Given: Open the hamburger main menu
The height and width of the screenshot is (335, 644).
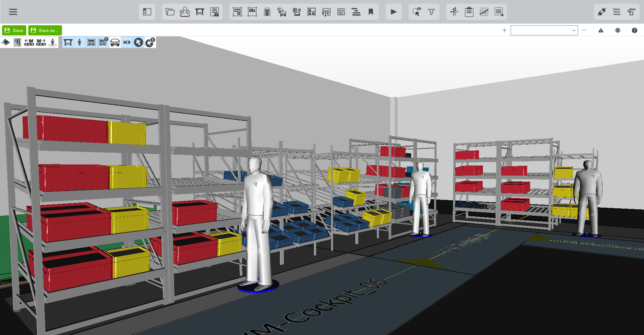Looking at the screenshot, I should (x=13, y=12).
